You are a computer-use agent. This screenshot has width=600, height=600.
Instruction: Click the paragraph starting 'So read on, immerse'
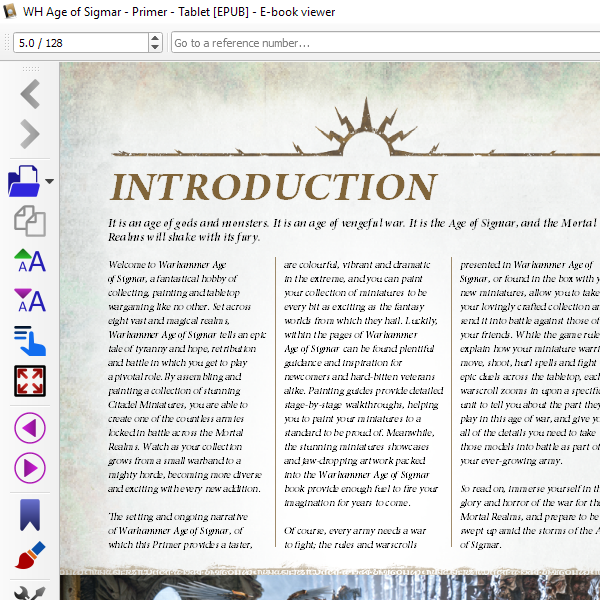[x=530, y=517]
